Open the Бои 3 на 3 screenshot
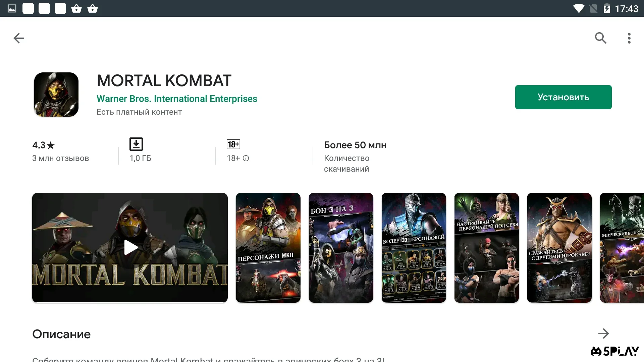 (x=341, y=247)
